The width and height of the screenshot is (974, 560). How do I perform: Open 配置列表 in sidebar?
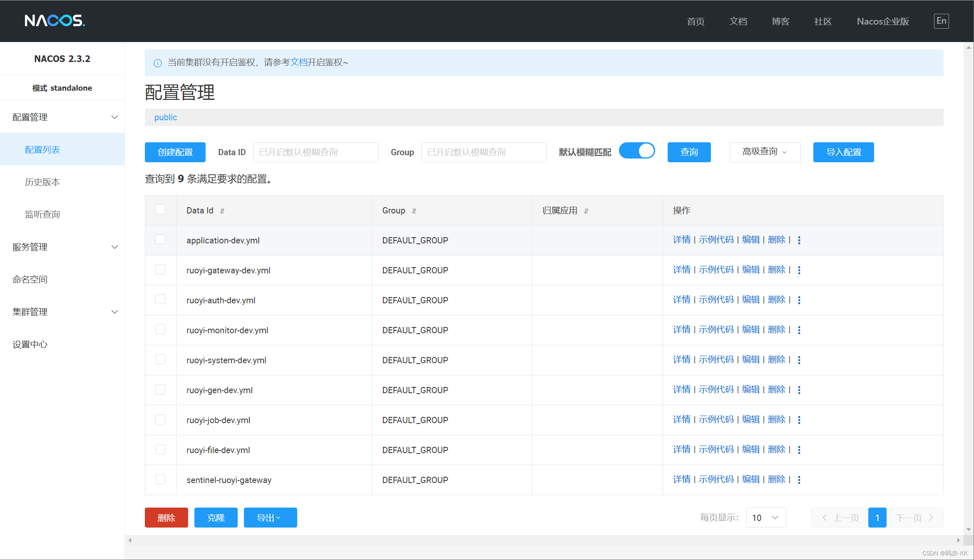pyautogui.click(x=62, y=149)
